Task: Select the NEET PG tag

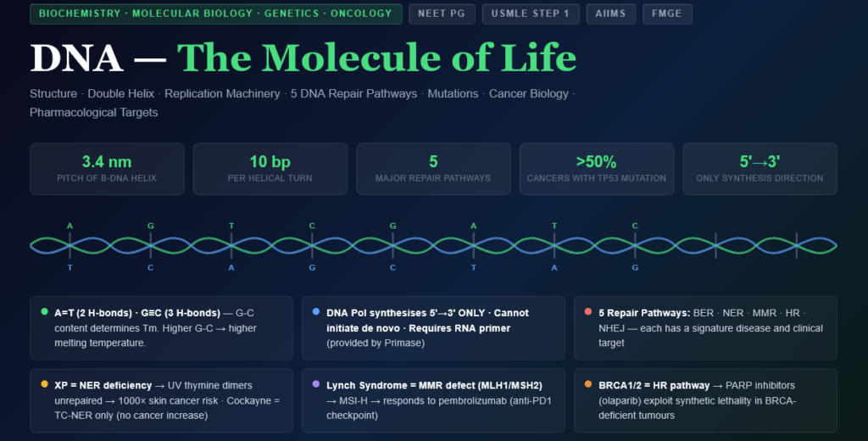Action: (x=442, y=14)
